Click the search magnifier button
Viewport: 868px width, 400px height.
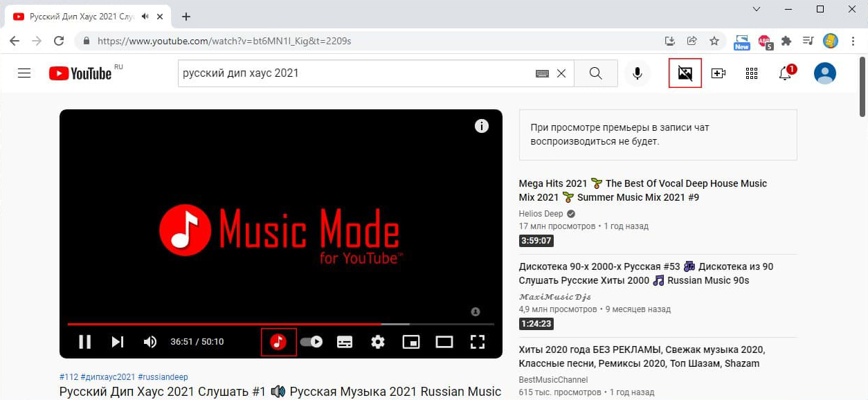(596, 73)
